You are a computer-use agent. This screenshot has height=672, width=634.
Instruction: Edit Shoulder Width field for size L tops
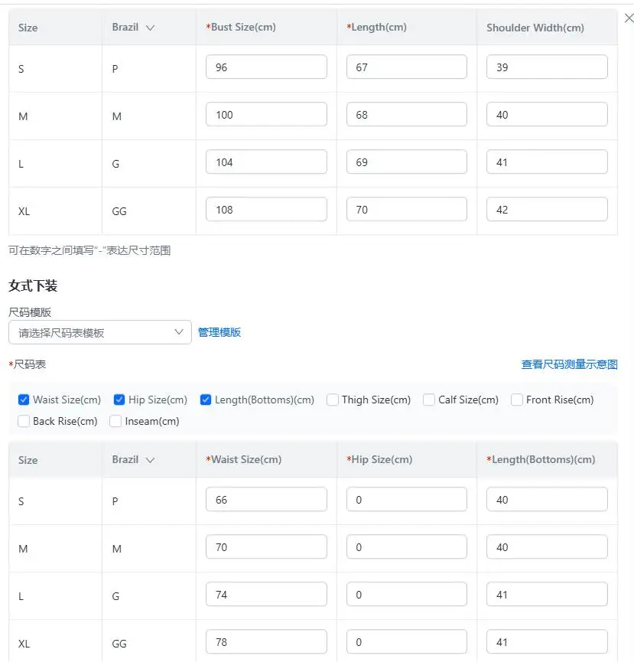pos(547,162)
